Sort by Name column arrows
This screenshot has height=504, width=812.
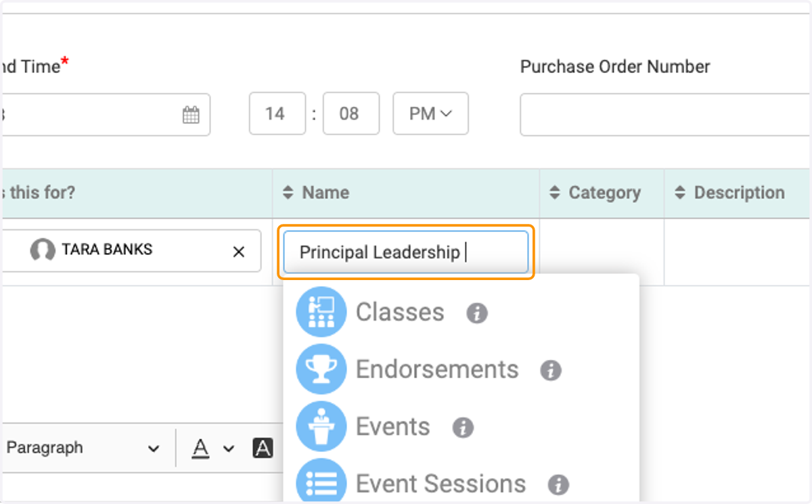coord(288,193)
